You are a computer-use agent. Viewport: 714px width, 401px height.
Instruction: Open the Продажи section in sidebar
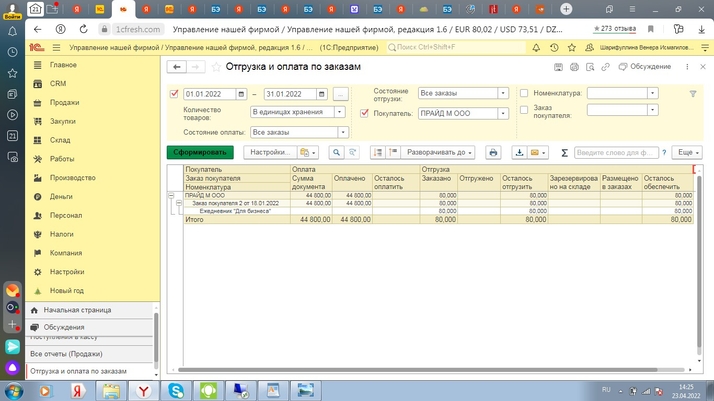64,103
